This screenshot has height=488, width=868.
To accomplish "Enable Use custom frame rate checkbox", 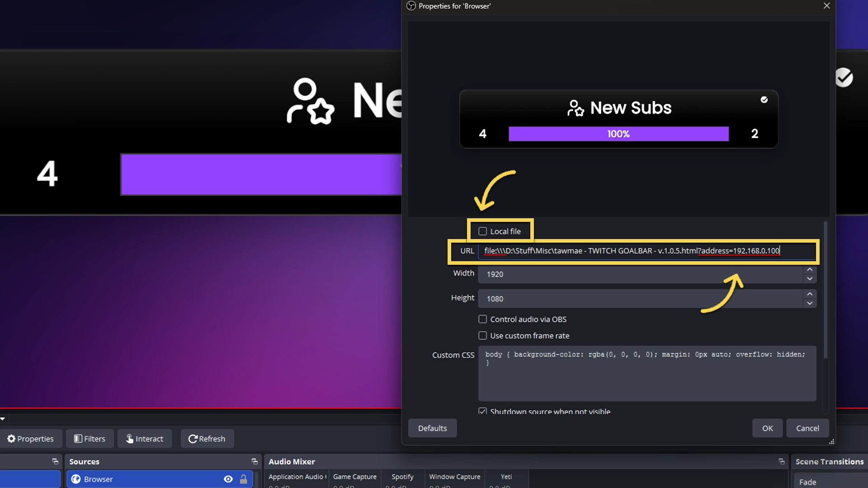I will click(x=482, y=336).
